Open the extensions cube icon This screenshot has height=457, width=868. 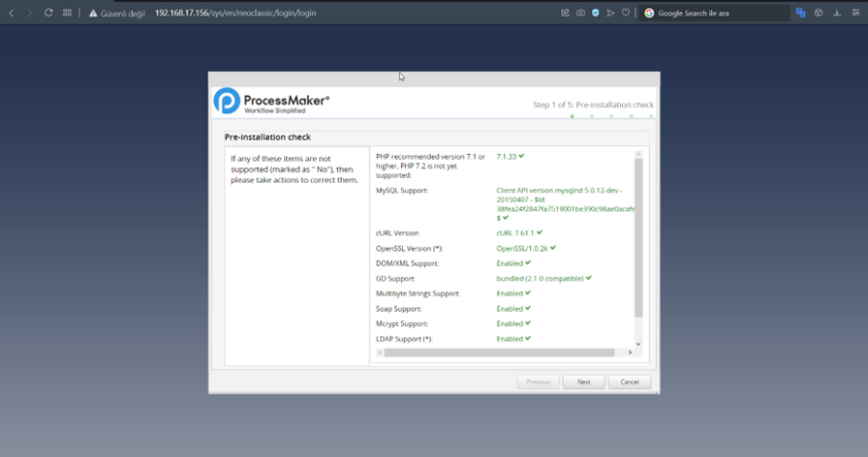[x=819, y=13]
